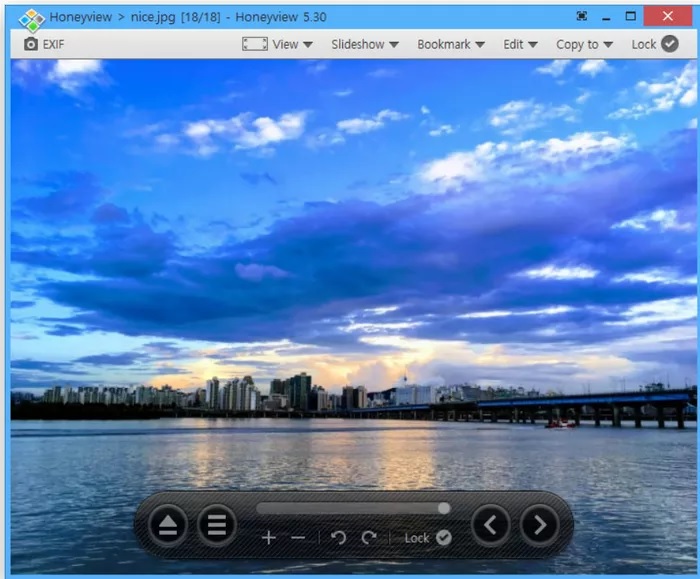
Task: Open the overlay hamburger menu
Action: pos(217,525)
